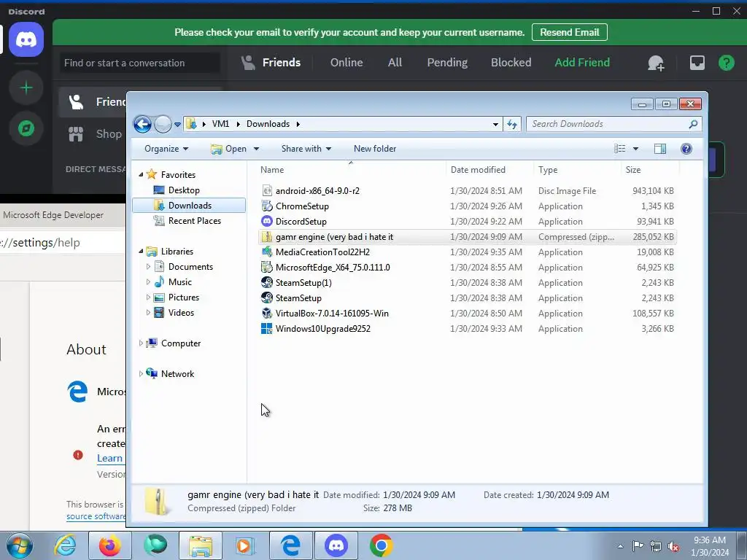Click the search magnifier icon in Explorer
The image size is (747, 560).
[x=693, y=124]
